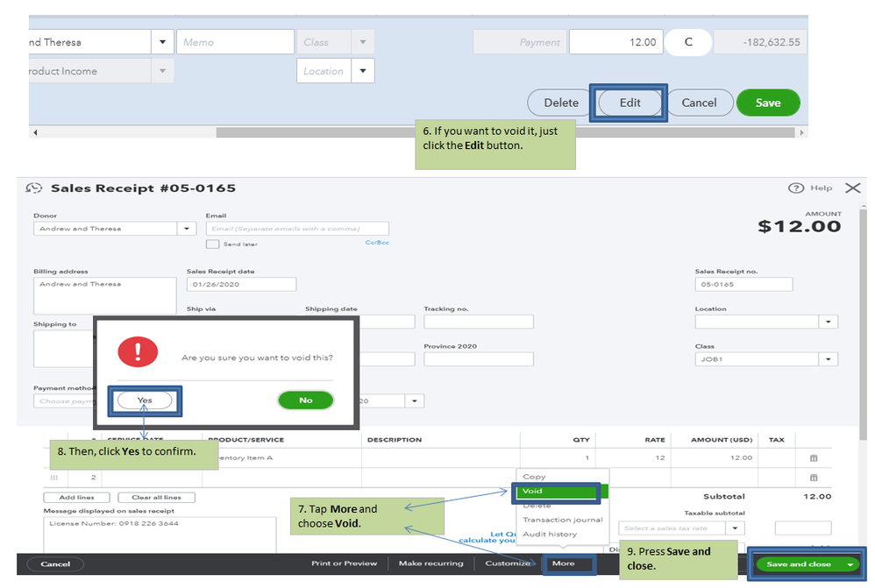
Task: Click the sales receipt message text box
Action: click(x=160, y=535)
